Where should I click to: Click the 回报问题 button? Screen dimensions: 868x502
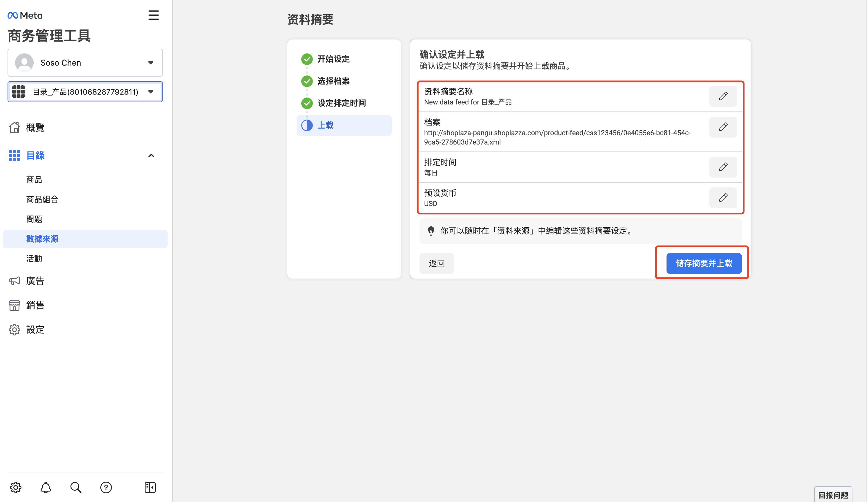pyautogui.click(x=833, y=495)
